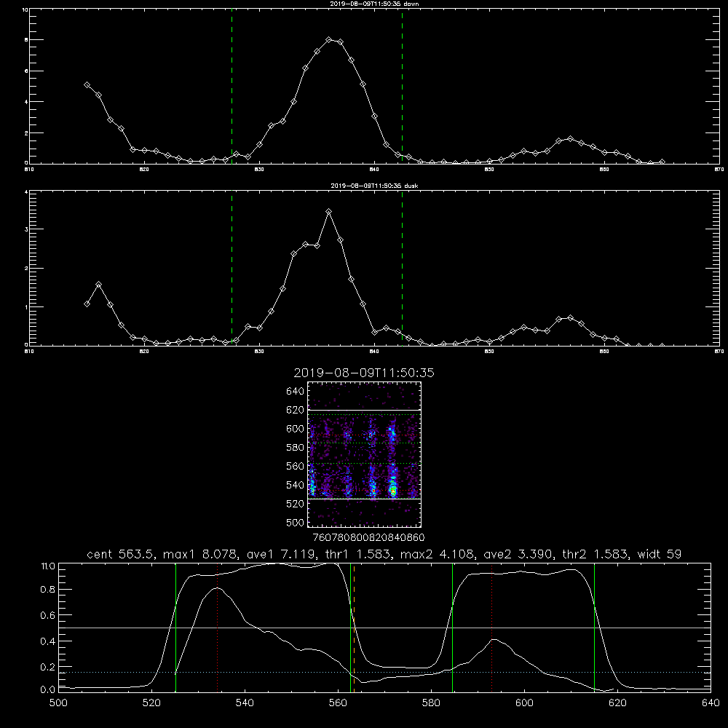Click the 'widt 59' value in the stats line
728x728 pixels.
pyautogui.click(x=660, y=554)
